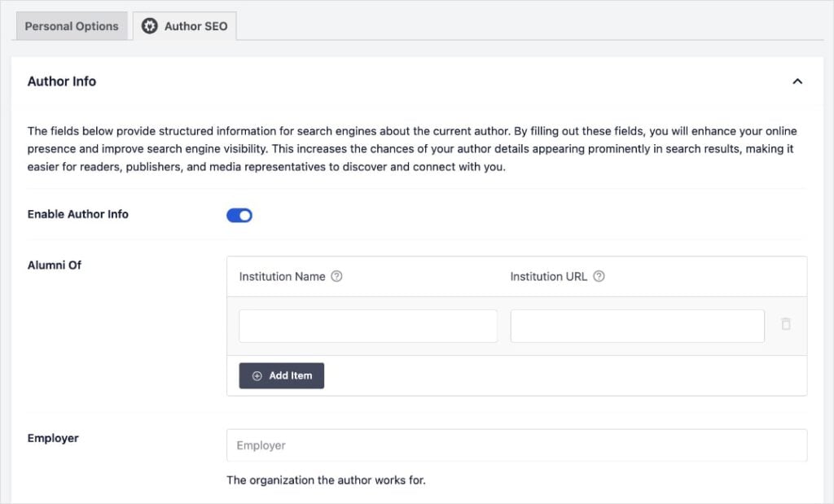Click the Institution URL help icon
834x504 pixels.
tap(599, 276)
